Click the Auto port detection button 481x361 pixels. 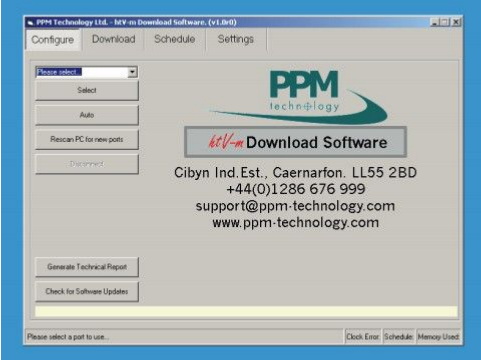pos(87,115)
